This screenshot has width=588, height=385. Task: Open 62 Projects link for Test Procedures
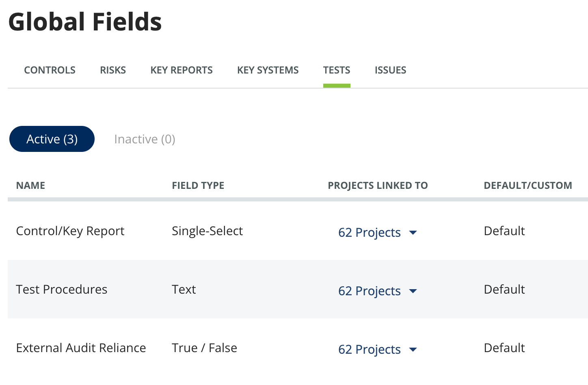pyautogui.click(x=370, y=291)
